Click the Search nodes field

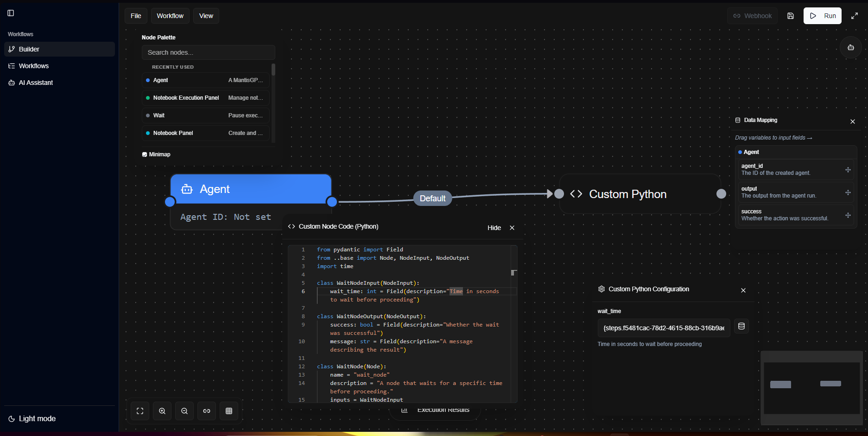coord(208,52)
